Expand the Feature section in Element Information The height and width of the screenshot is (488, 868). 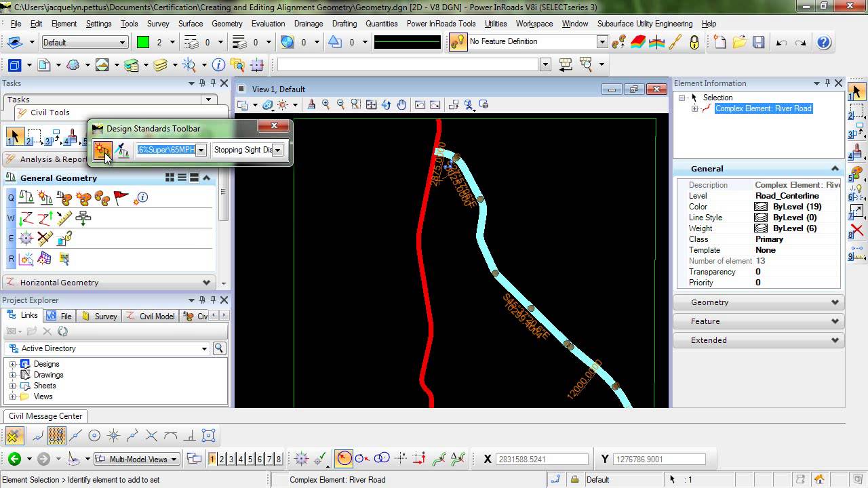tap(759, 321)
